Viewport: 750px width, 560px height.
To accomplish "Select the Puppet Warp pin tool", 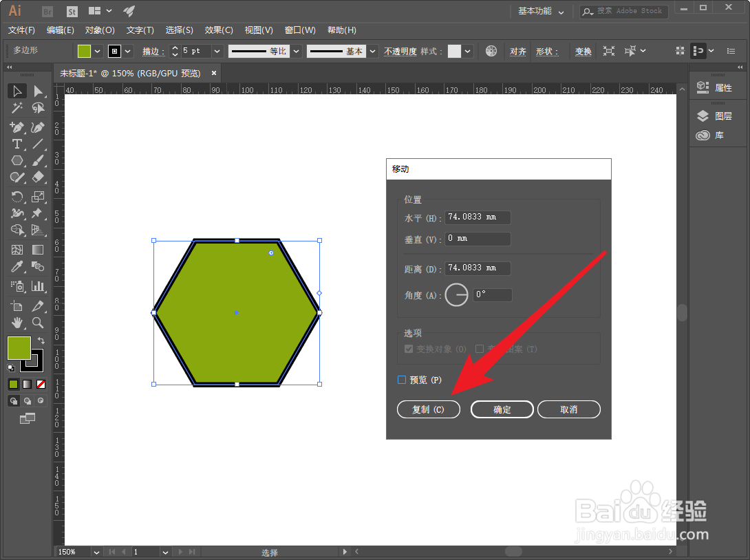I will tap(38, 213).
